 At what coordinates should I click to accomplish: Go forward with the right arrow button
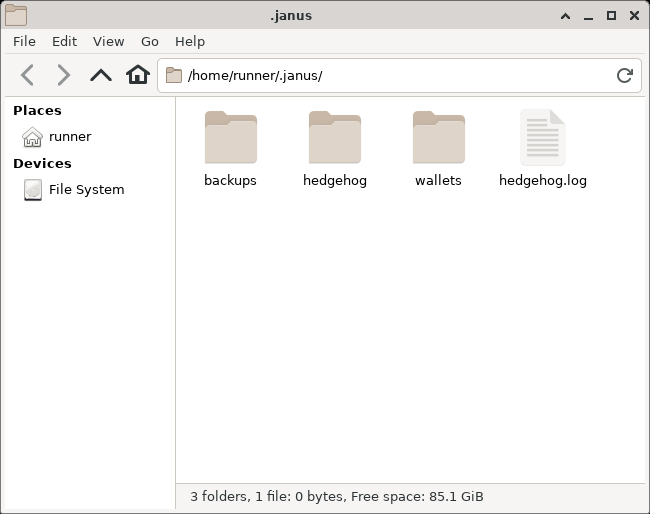(63, 75)
